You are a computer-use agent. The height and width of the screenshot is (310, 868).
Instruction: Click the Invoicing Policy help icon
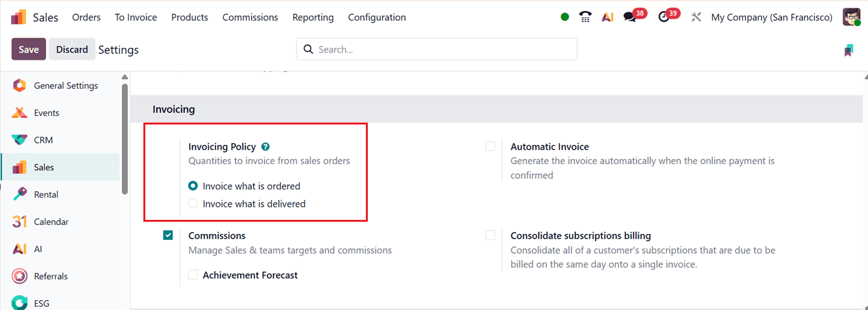tap(265, 147)
